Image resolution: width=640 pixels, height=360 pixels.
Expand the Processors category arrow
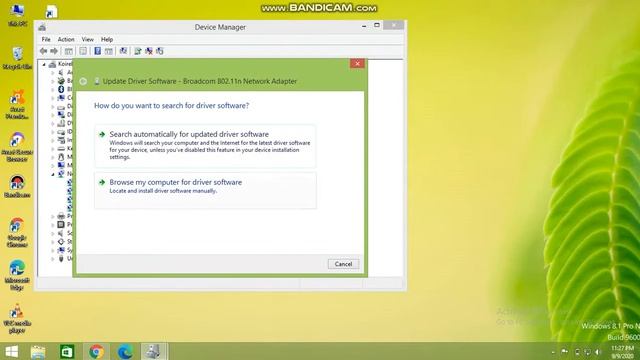click(x=53, y=225)
